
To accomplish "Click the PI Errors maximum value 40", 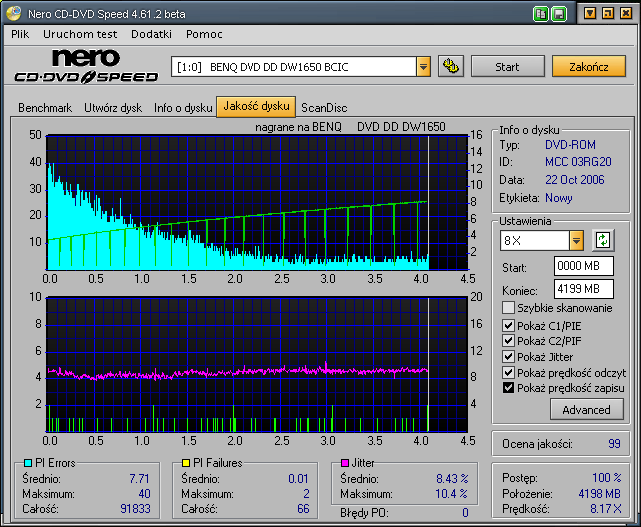I will pyautogui.click(x=144, y=494).
